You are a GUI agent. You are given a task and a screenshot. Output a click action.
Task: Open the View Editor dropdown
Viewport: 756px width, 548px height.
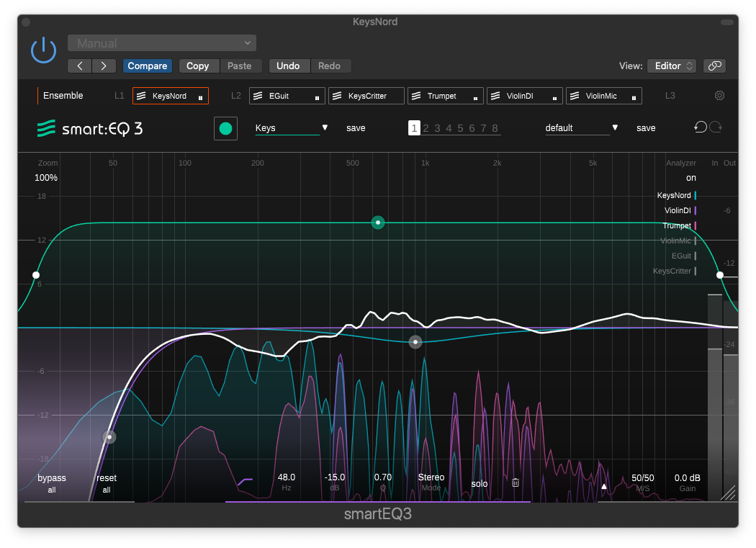[671, 66]
